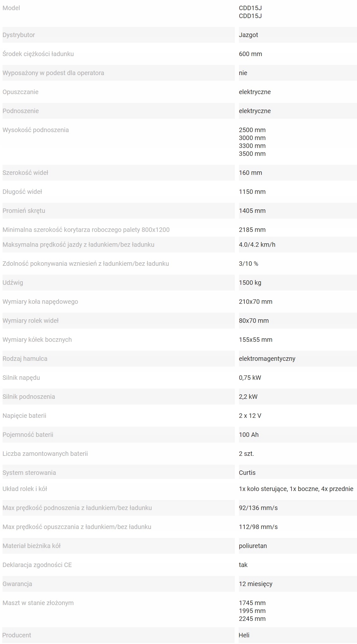
Task: Click the 2500 mm lifting height value
Action: (x=252, y=130)
